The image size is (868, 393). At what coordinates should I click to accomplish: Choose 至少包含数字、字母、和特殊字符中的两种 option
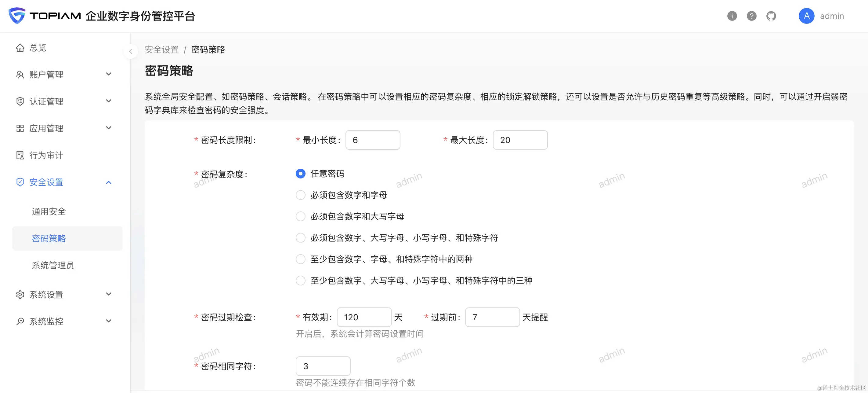[300, 259]
